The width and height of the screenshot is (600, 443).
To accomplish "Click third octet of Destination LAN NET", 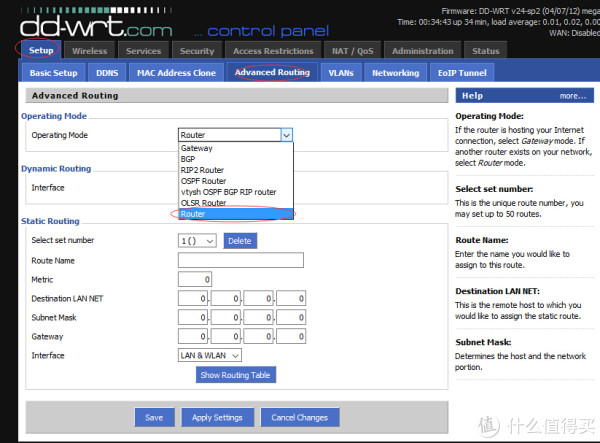I will tap(259, 298).
